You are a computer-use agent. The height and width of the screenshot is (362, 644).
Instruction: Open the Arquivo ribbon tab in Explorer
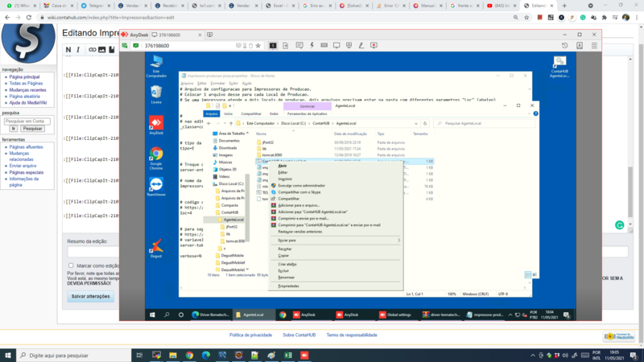click(212, 113)
